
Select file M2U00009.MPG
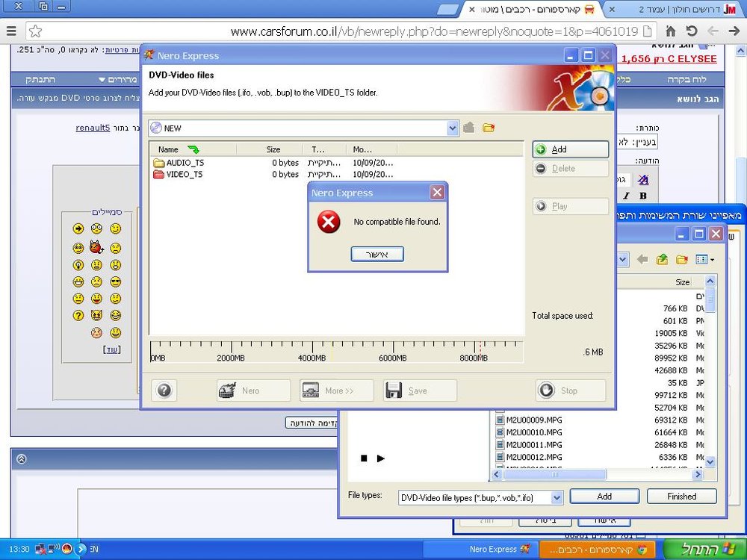533,420
